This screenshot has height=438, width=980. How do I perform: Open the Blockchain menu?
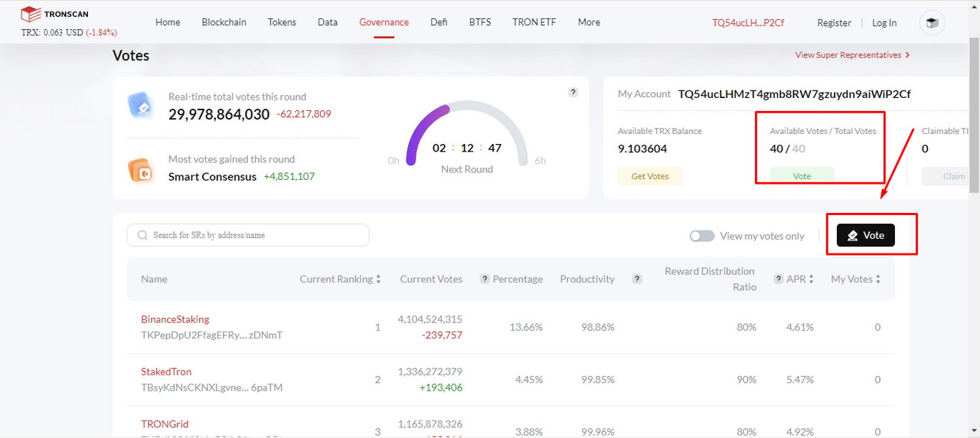pos(224,22)
